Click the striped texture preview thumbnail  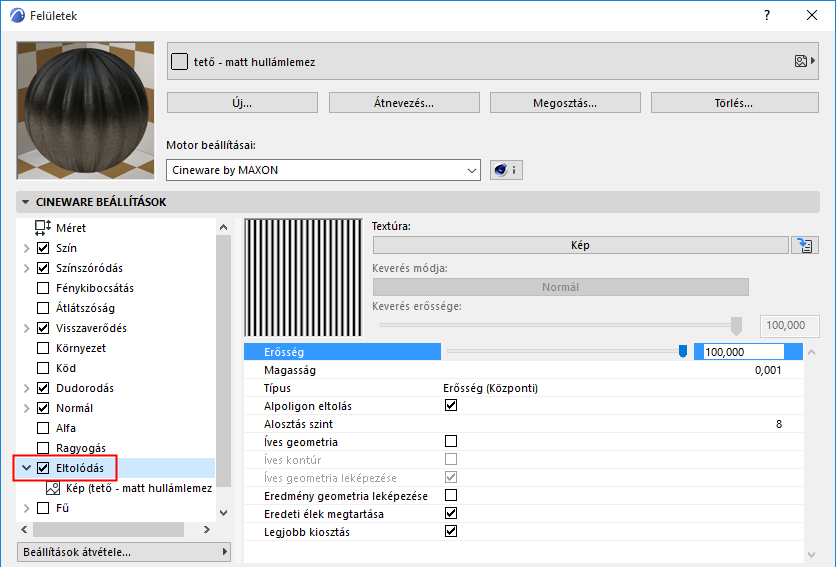[x=303, y=277]
